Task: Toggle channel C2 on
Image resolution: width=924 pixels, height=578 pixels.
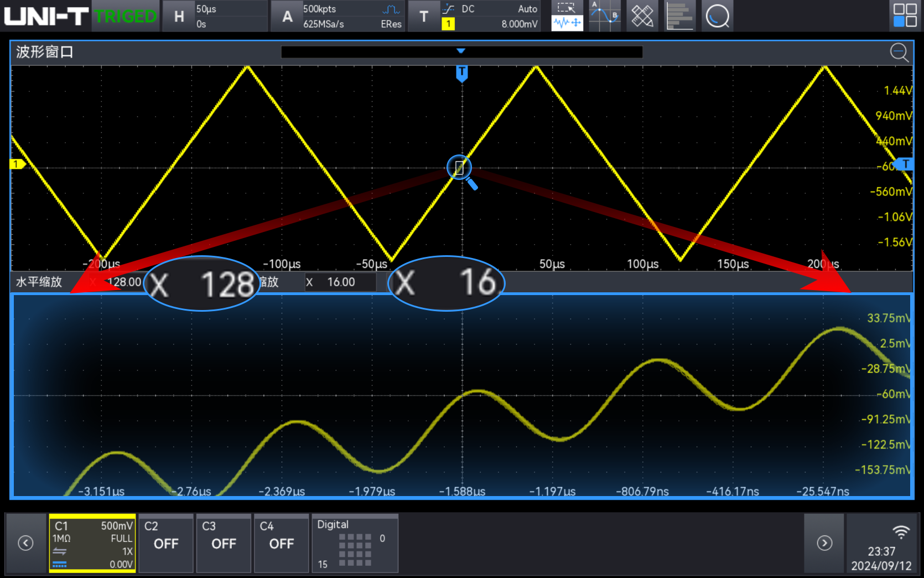Action: coord(166,543)
